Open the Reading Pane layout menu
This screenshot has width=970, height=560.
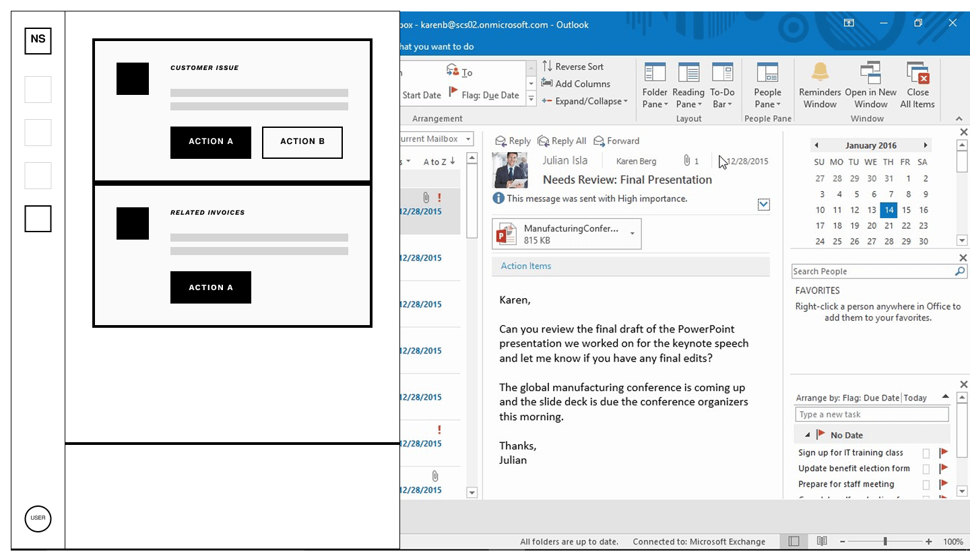(688, 85)
